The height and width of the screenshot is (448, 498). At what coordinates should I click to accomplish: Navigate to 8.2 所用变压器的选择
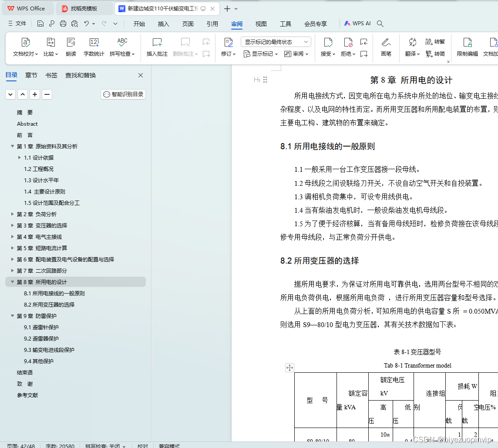[x=49, y=304]
